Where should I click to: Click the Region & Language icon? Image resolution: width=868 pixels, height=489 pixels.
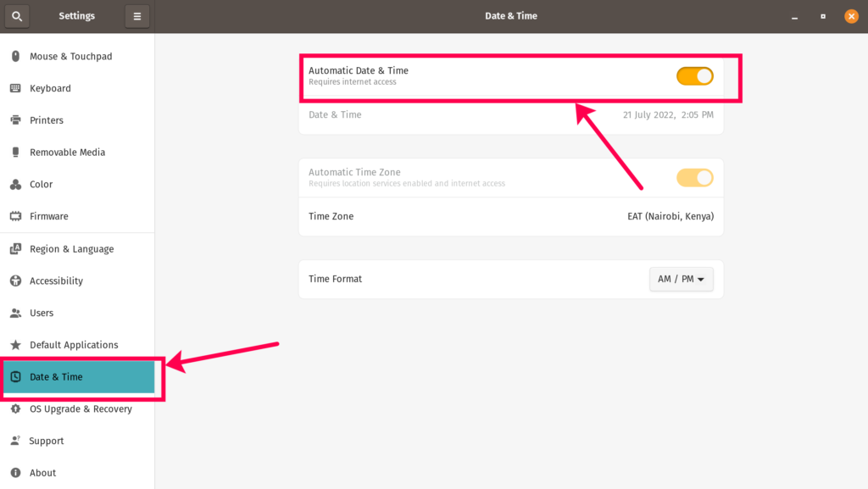click(15, 249)
